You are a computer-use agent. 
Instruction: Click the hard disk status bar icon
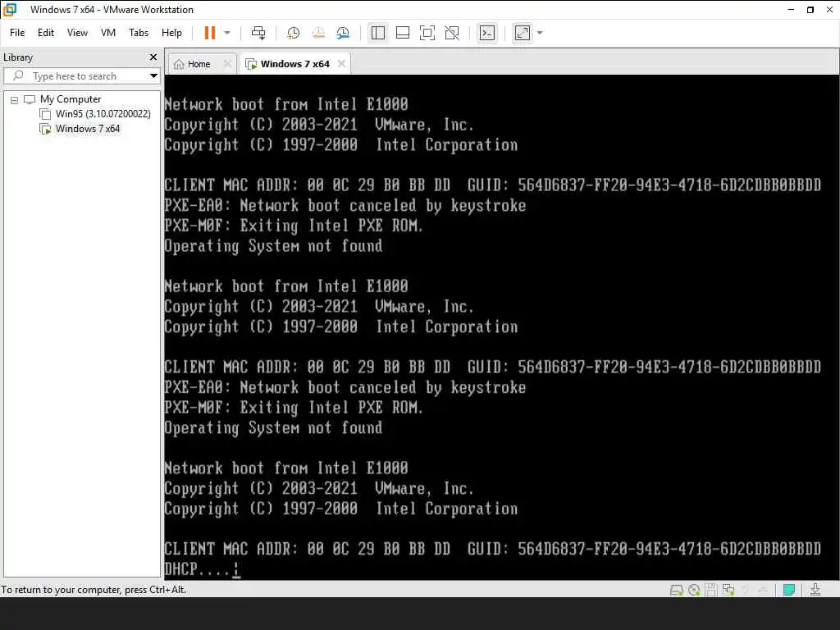(676, 590)
